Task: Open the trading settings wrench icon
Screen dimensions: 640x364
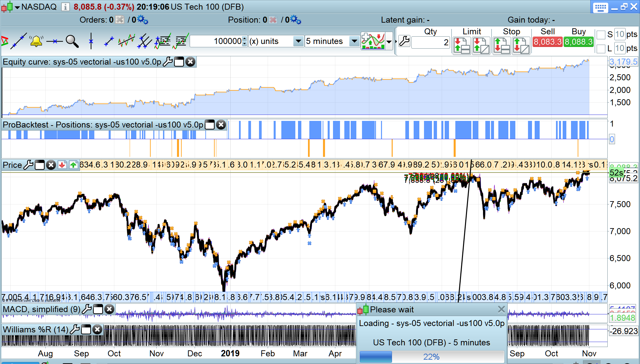Action: pos(404,41)
